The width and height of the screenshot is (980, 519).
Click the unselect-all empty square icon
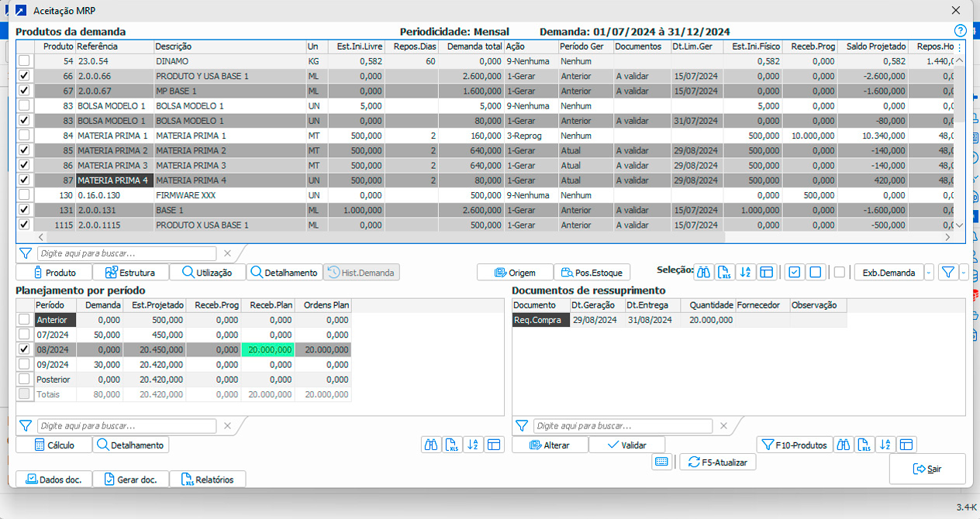[x=815, y=272]
